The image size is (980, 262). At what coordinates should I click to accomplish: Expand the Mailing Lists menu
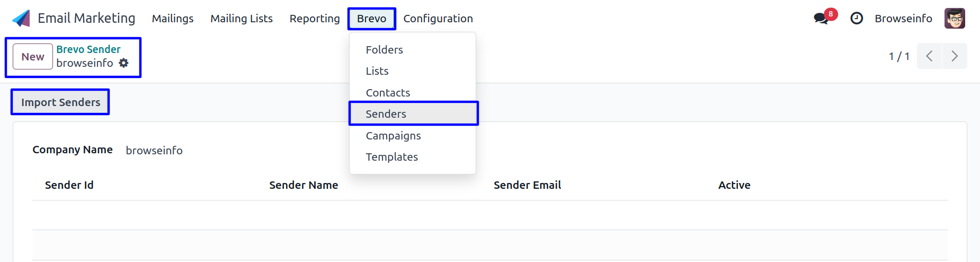(x=242, y=19)
